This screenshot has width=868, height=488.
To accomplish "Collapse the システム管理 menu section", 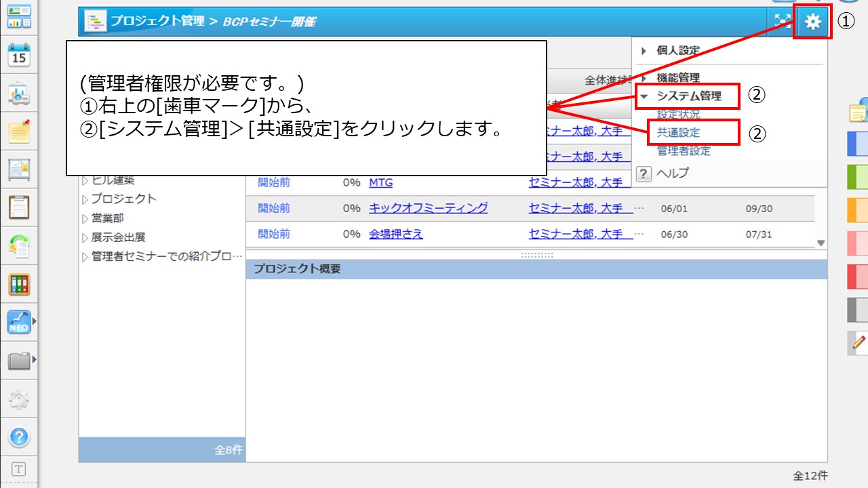I will pyautogui.click(x=688, y=96).
